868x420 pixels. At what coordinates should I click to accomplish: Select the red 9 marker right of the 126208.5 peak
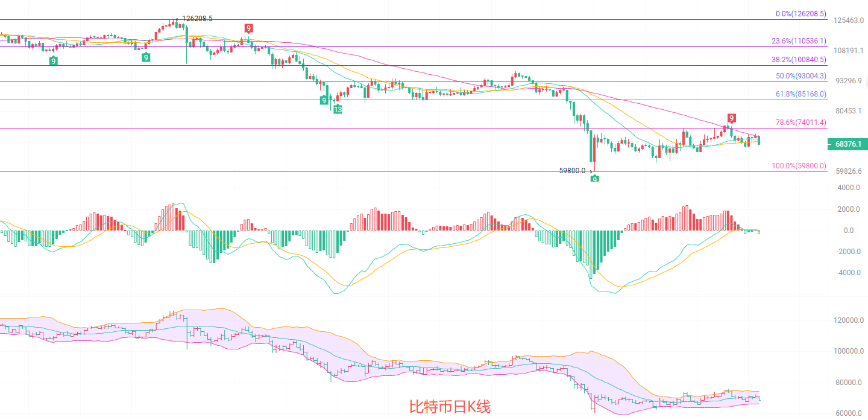(248, 28)
